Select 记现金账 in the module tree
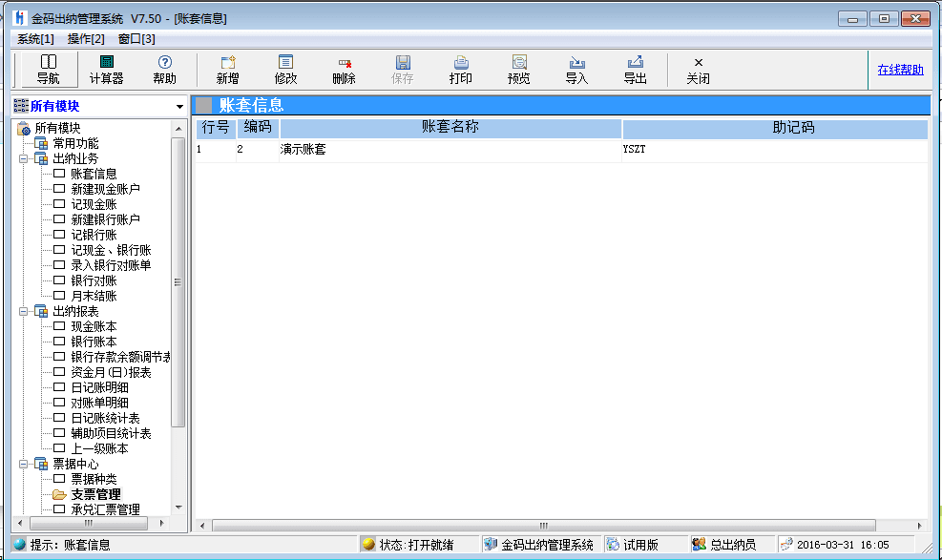The height and width of the screenshot is (560, 942). click(x=94, y=204)
